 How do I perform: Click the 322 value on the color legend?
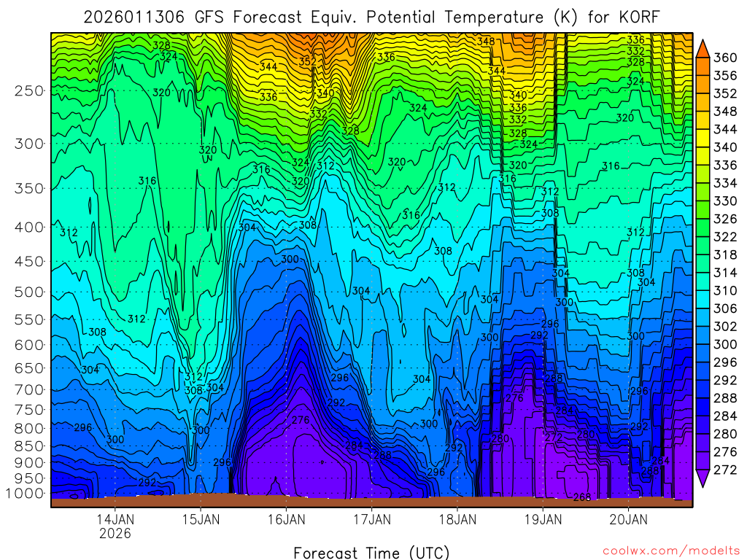coord(725,237)
